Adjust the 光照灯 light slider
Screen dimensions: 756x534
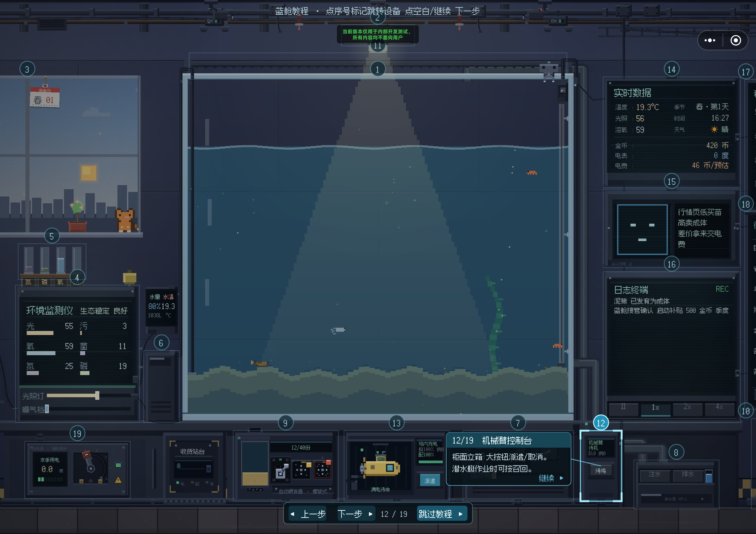coord(89,395)
